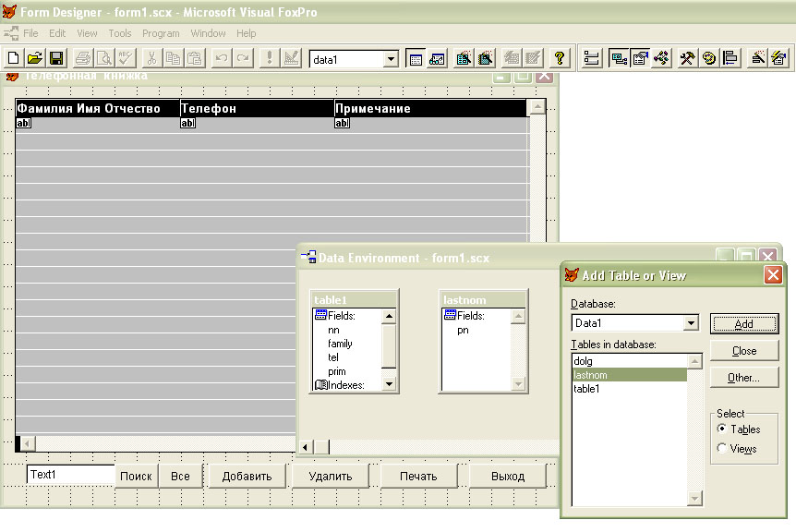Select dolg in the tables list

point(583,361)
